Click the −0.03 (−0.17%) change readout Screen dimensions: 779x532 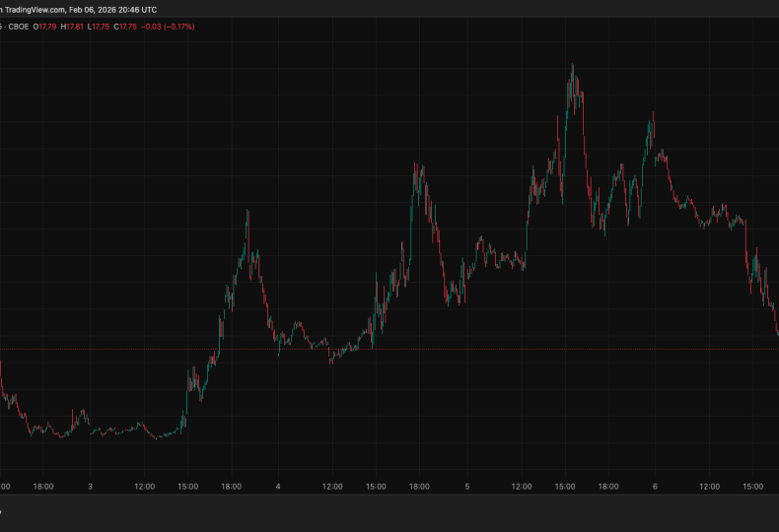169,26
